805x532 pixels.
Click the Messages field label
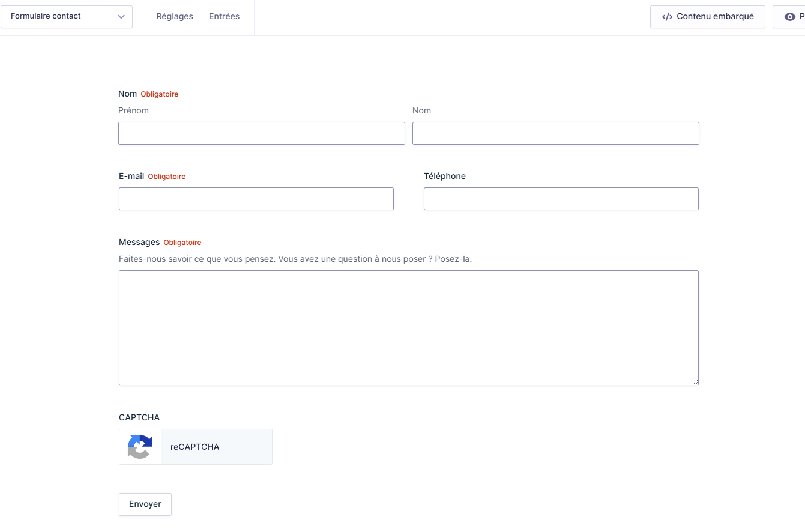[x=139, y=242]
